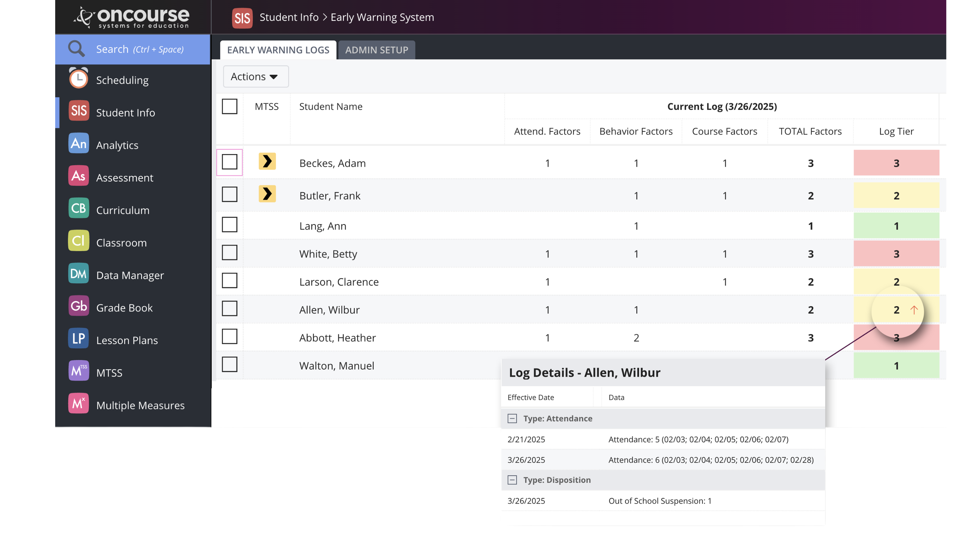Check the box for Beckes, Adam
Image resolution: width=980 pixels, height=551 pixels.
click(229, 162)
